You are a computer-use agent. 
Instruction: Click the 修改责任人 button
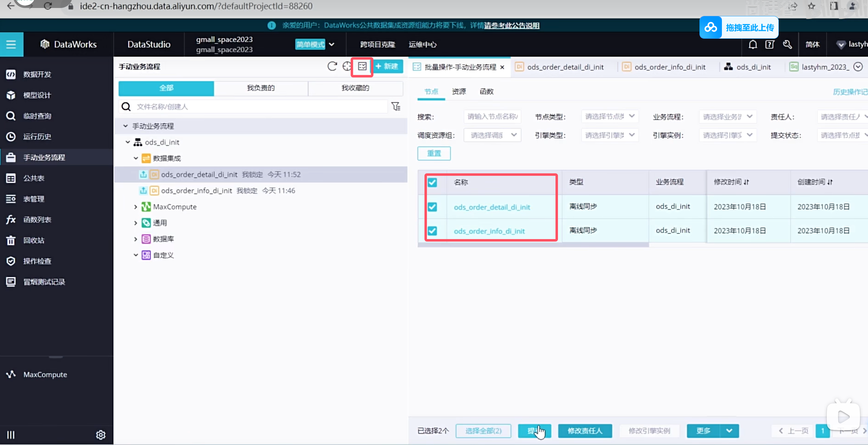[x=585, y=431]
